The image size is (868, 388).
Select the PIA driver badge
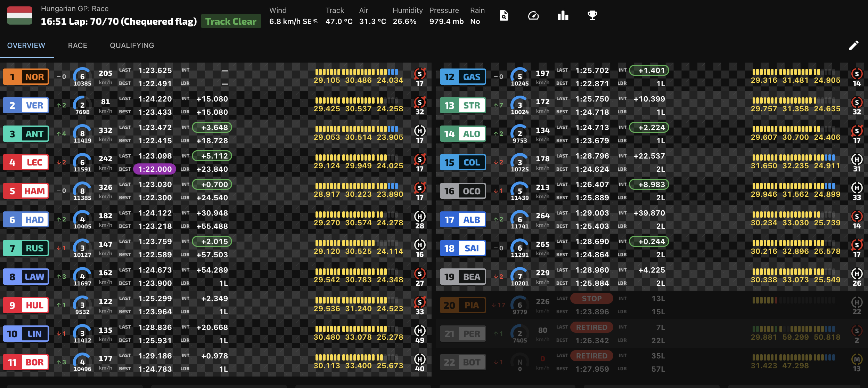click(x=463, y=305)
